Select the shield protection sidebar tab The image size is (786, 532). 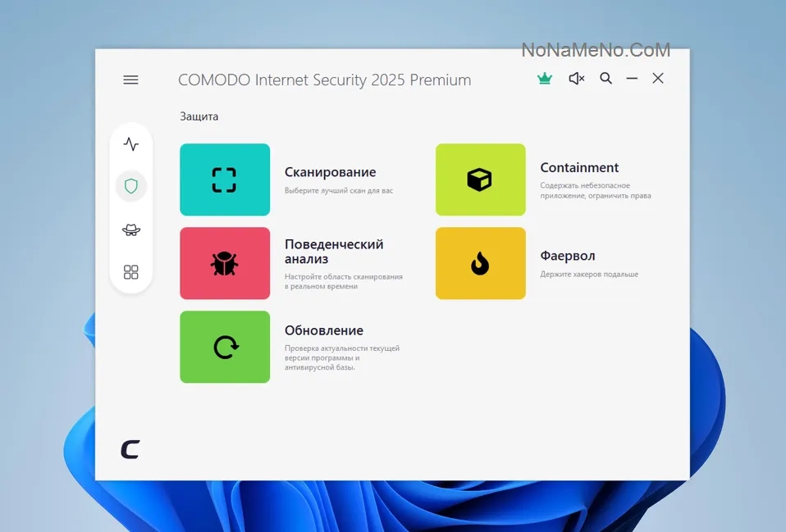point(130,186)
